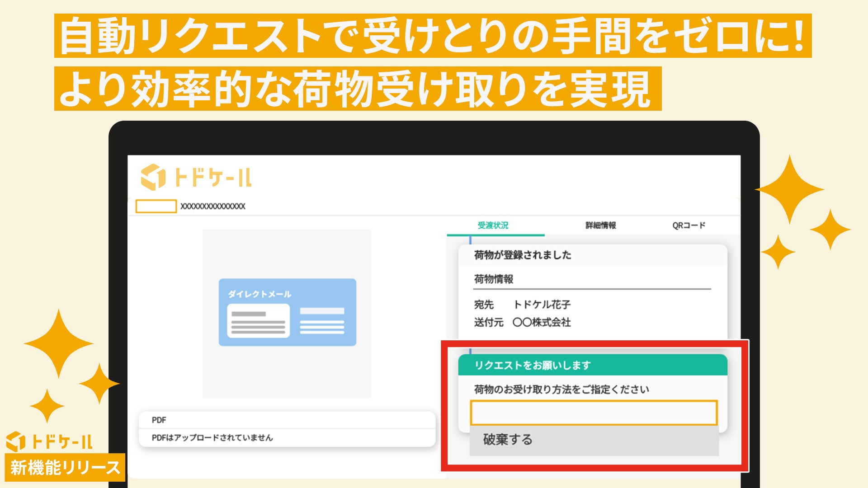
Task: Click the large sparkle star at top right
Action: 789,190
